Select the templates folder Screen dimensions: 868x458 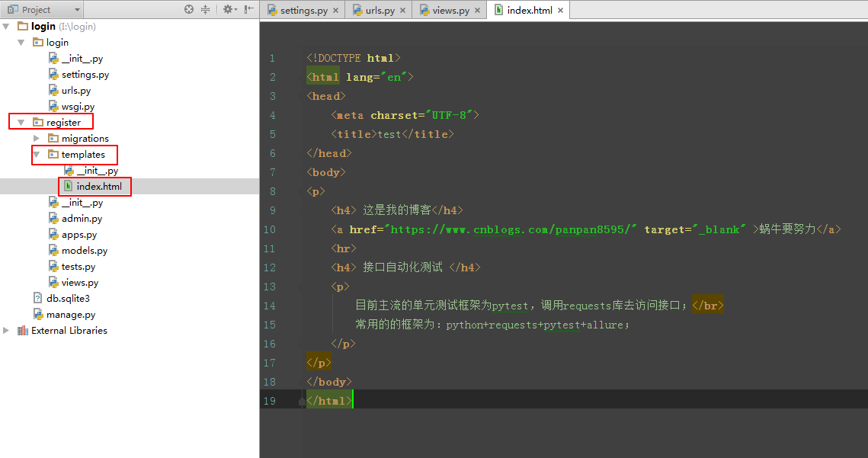point(76,155)
